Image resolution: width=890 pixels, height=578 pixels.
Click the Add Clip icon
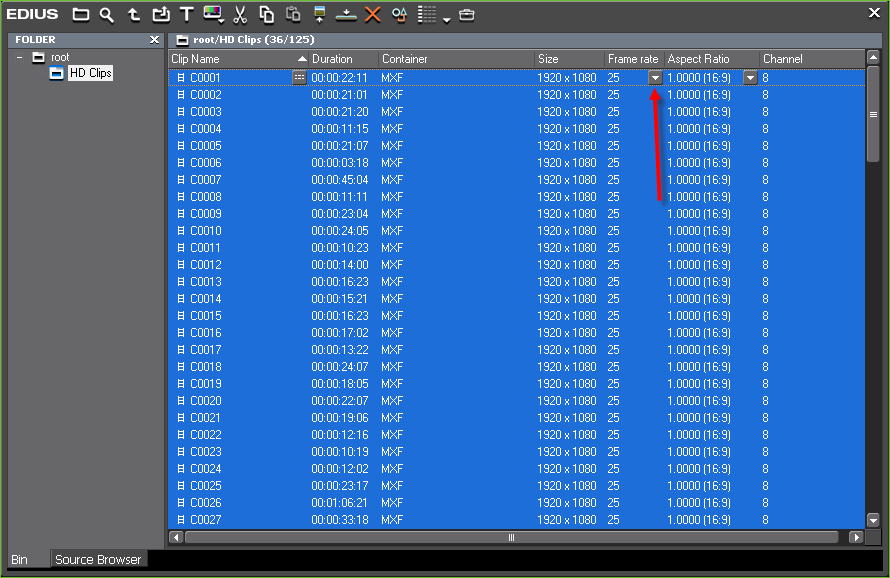[161, 15]
